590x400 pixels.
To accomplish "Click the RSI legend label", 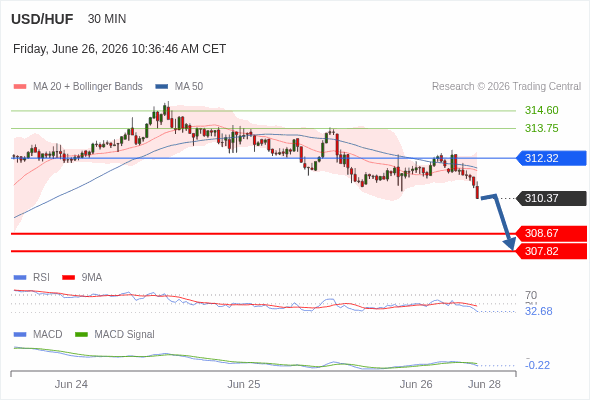I will (x=41, y=278).
